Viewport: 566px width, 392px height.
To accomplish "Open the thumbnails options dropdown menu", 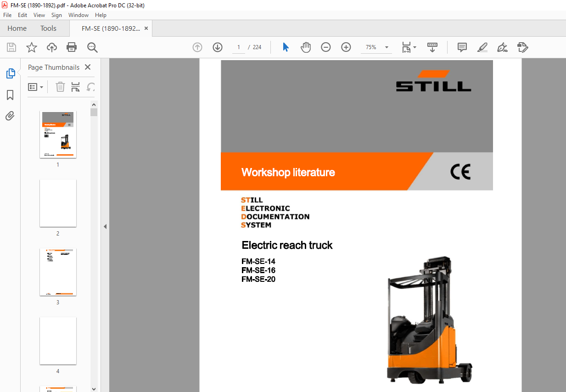I will pos(36,87).
